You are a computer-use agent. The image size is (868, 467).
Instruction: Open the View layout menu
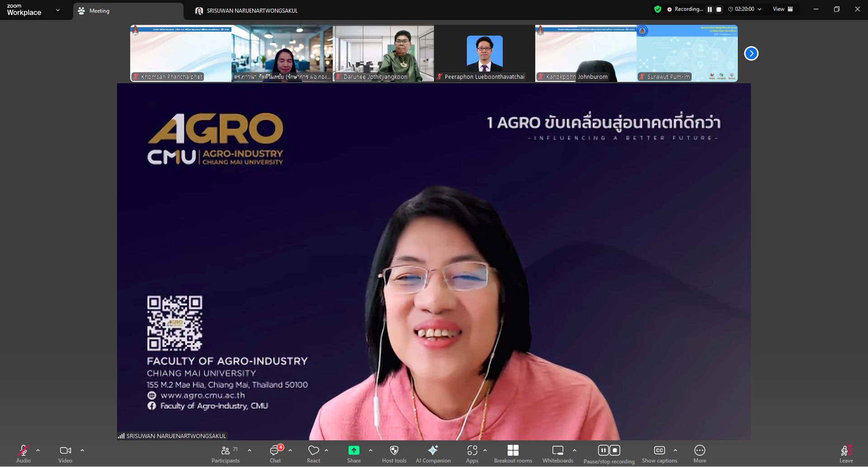pos(783,9)
